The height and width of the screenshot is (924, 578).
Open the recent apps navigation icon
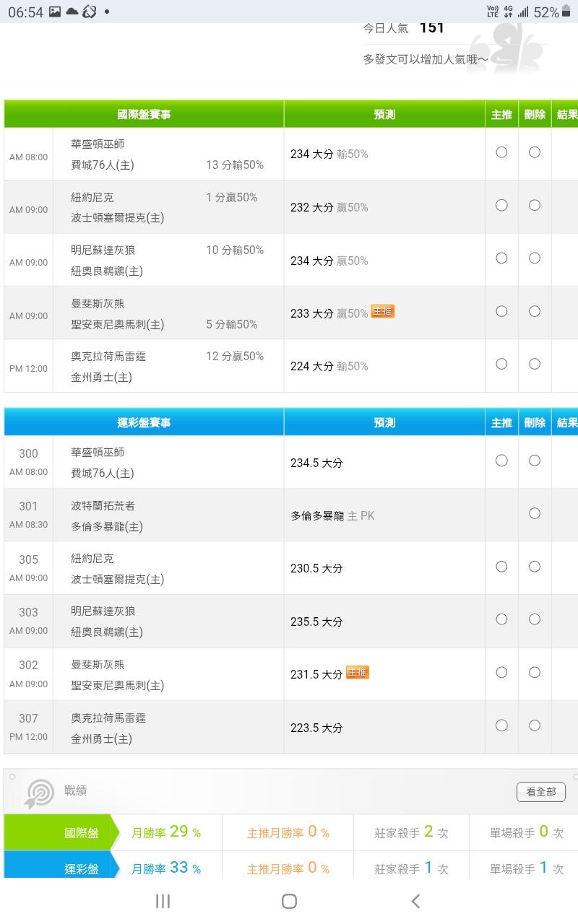coord(163,900)
